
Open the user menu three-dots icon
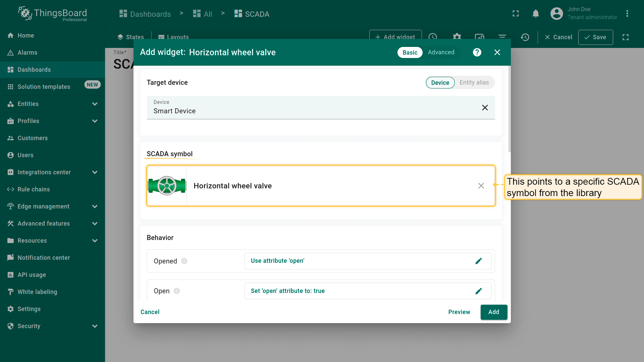click(627, 14)
